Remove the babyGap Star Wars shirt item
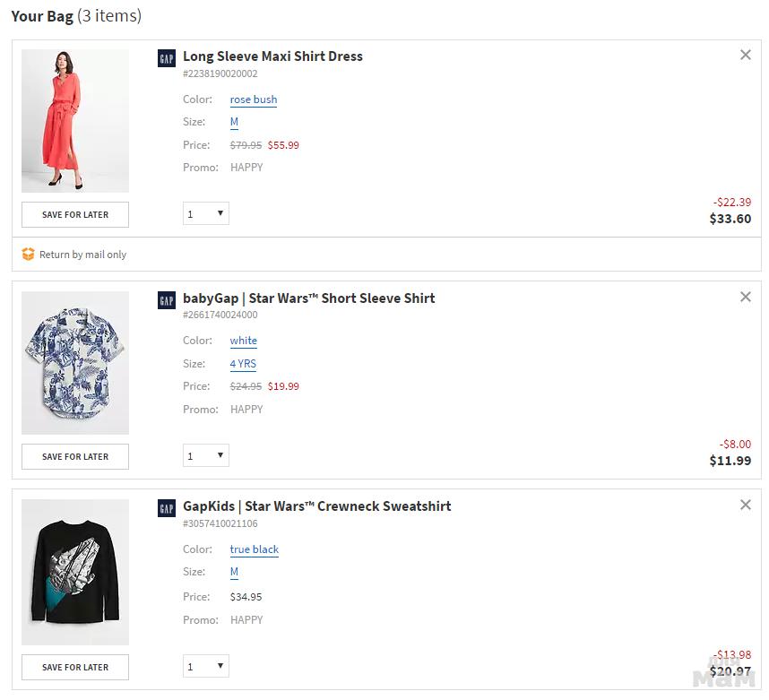The width and height of the screenshot is (769, 700). (x=745, y=297)
